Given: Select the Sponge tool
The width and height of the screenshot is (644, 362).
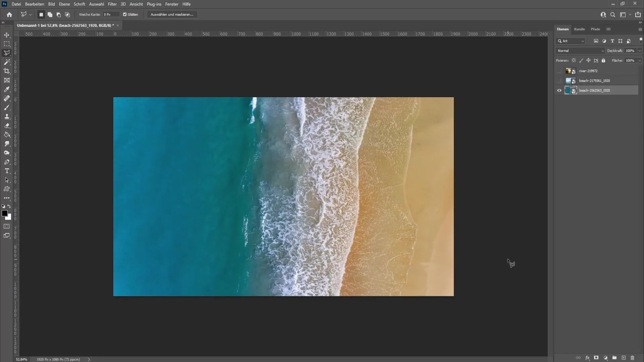Looking at the screenshot, I should coord(7,153).
